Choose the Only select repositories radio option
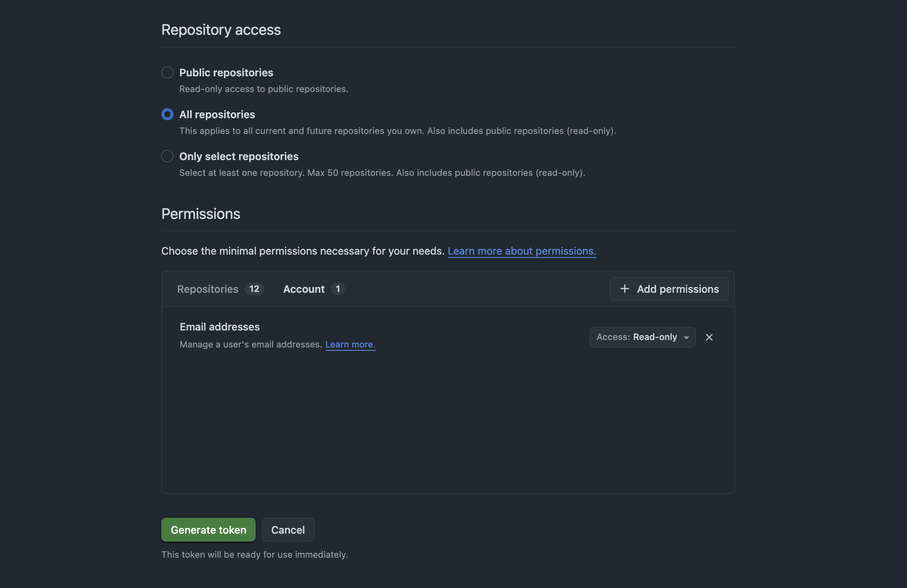The height and width of the screenshot is (588, 907). tap(167, 156)
